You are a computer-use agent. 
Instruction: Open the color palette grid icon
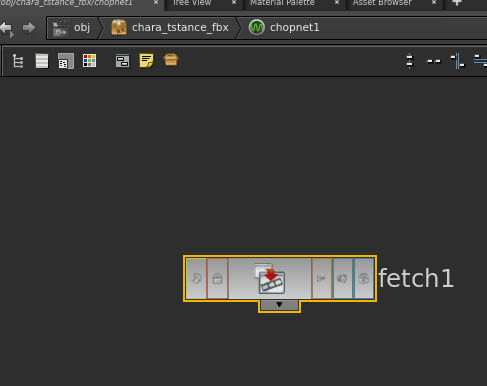pyautogui.click(x=89, y=61)
